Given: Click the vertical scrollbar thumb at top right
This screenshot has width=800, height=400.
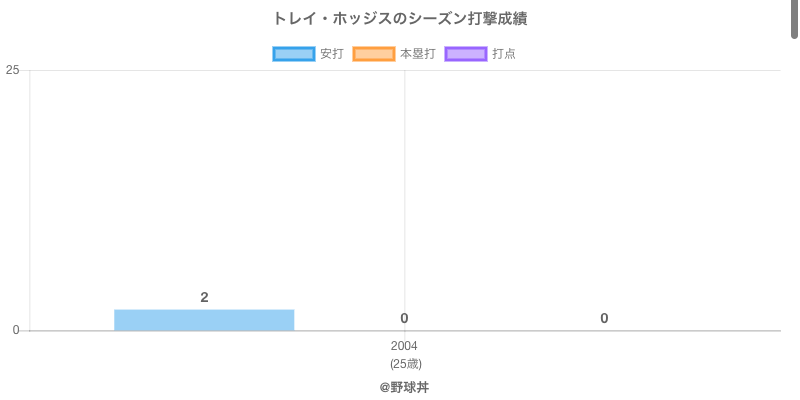Looking at the screenshot, I should click(x=795, y=18).
